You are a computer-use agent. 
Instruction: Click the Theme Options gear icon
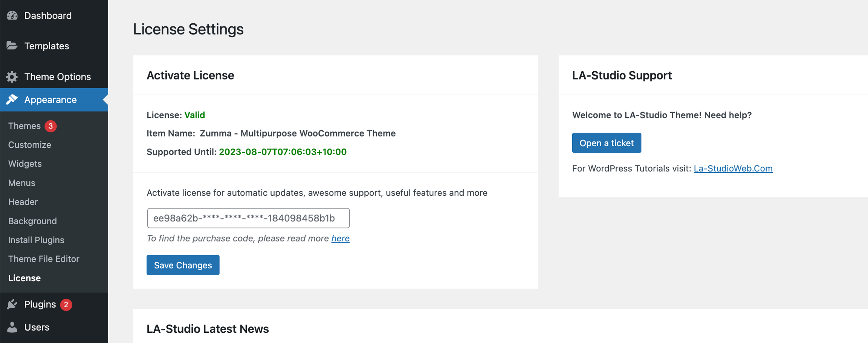(12, 77)
